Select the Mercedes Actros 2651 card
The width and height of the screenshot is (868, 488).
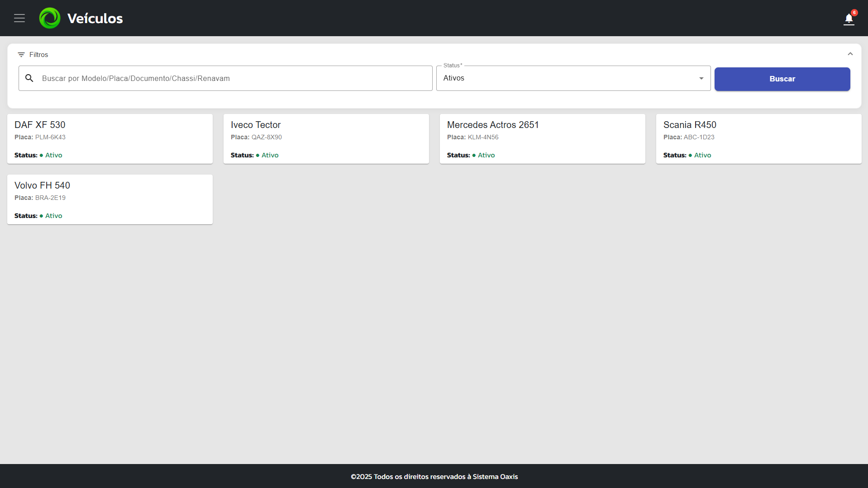tap(542, 139)
